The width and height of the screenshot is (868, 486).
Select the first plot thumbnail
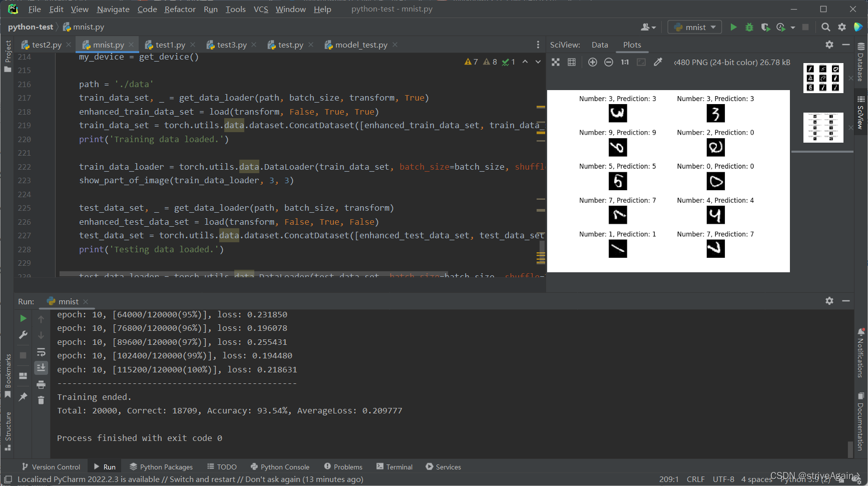click(x=823, y=78)
